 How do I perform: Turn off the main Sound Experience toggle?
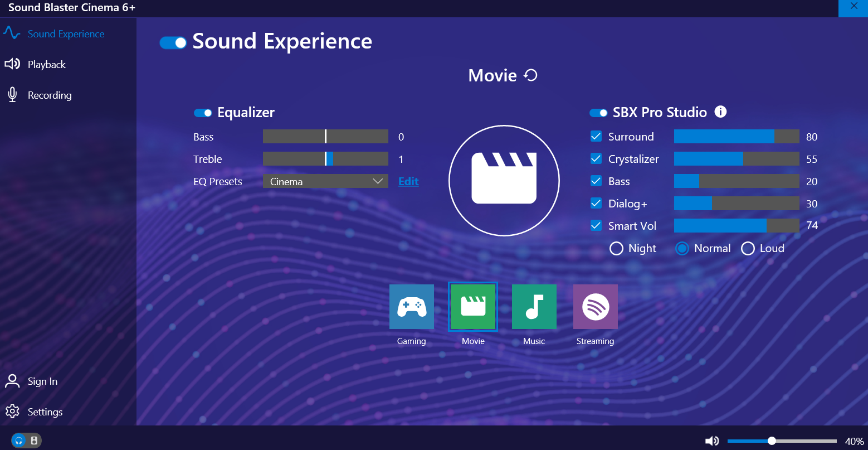[173, 43]
